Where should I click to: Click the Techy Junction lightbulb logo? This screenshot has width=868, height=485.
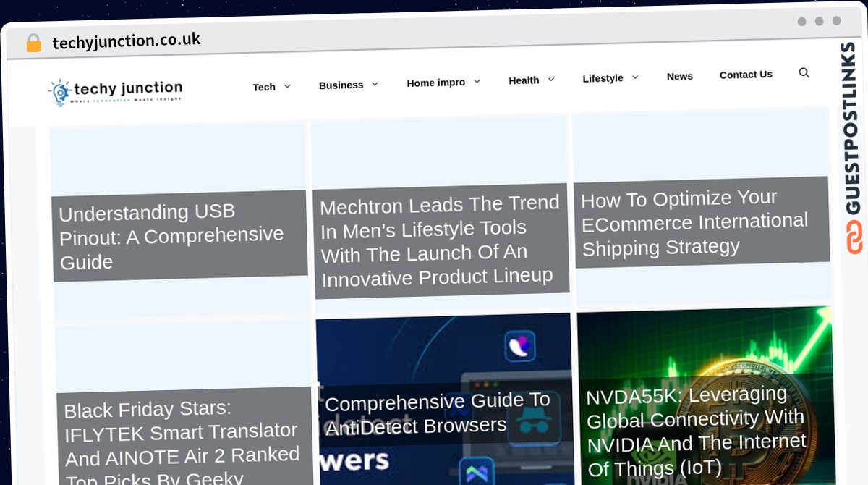click(x=59, y=93)
